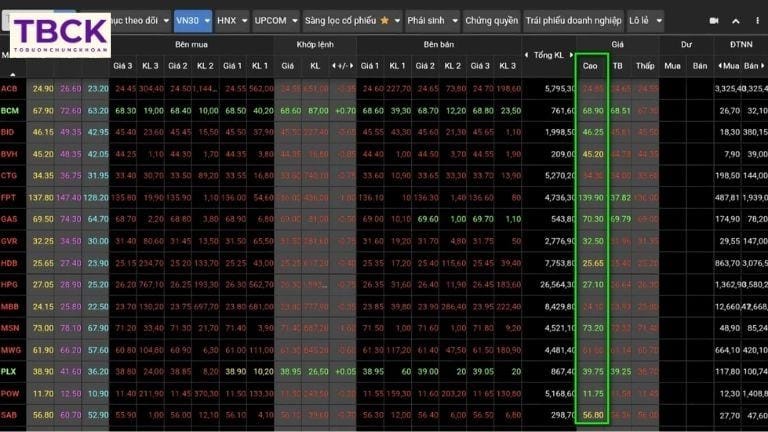Click left arrow beside the +/- column header
The image size is (768, 432).
tap(334, 65)
